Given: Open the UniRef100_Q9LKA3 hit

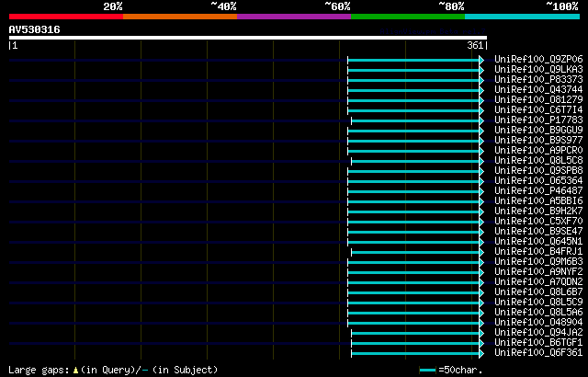Looking at the screenshot, I should coord(538,69).
